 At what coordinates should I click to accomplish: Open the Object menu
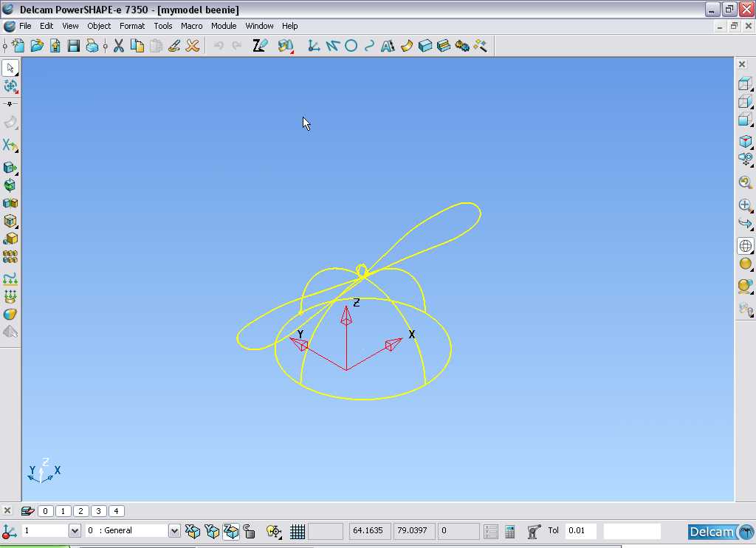click(99, 26)
